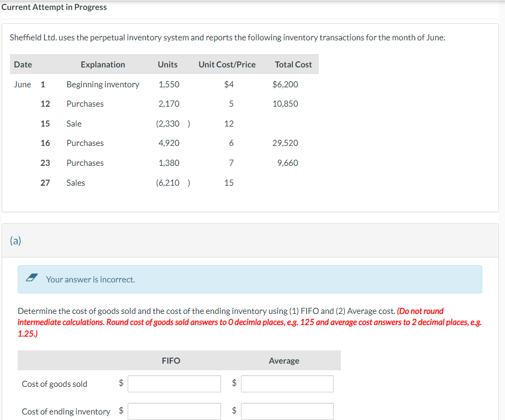Click the Cost of ending inventory row label
This screenshot has width=505, height=420.
pyautogui.click(x=66, y=411)
